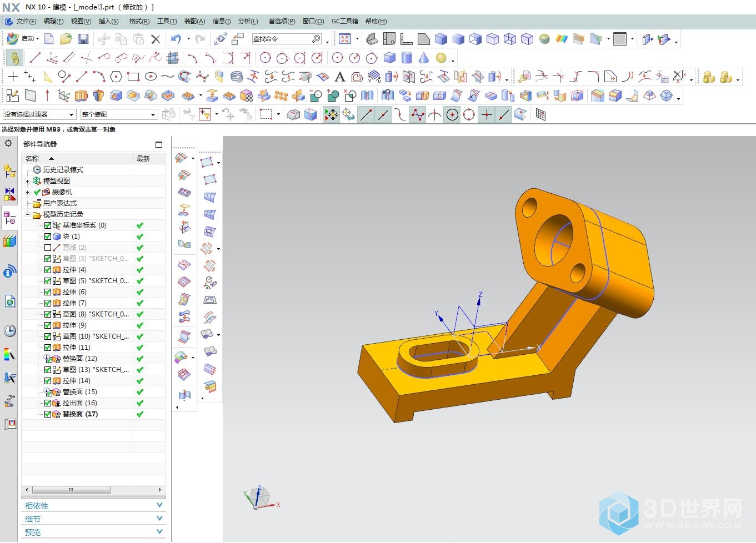Run search with the magnifier button

tap(316, 39)
